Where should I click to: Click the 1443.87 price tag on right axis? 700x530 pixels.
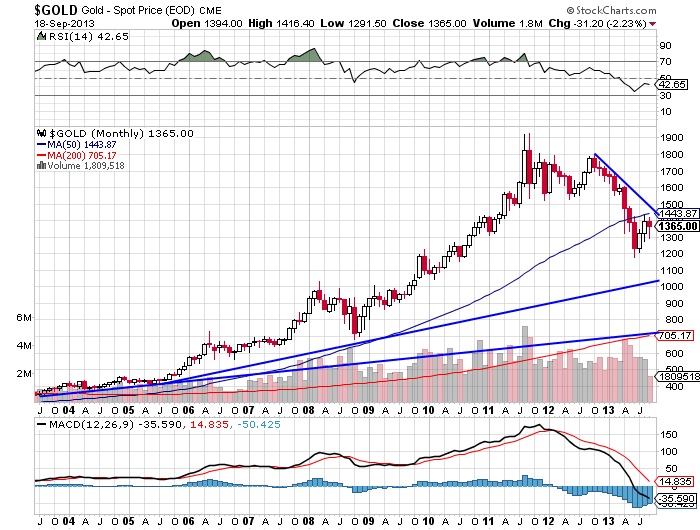(678, 213)
